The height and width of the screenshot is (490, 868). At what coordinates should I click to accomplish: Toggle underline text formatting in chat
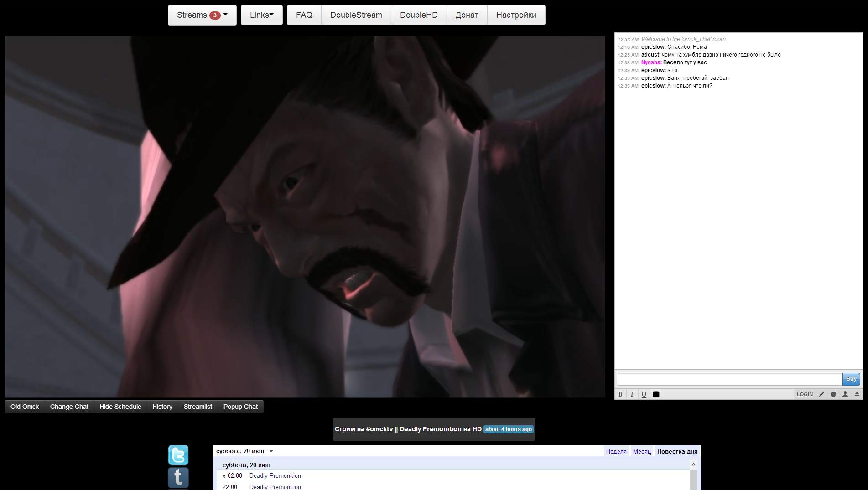click(644, 394)
